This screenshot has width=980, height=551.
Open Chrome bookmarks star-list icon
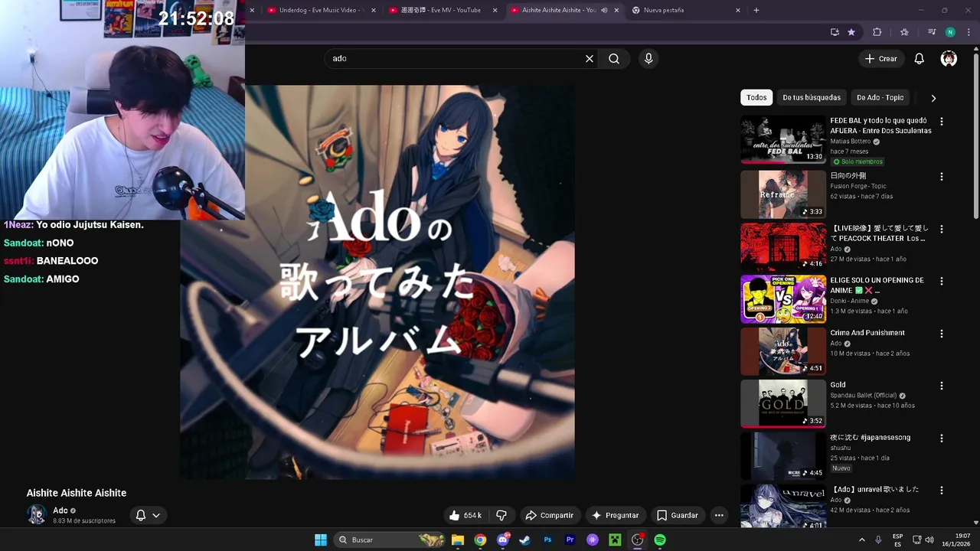(x=904, y=32)
